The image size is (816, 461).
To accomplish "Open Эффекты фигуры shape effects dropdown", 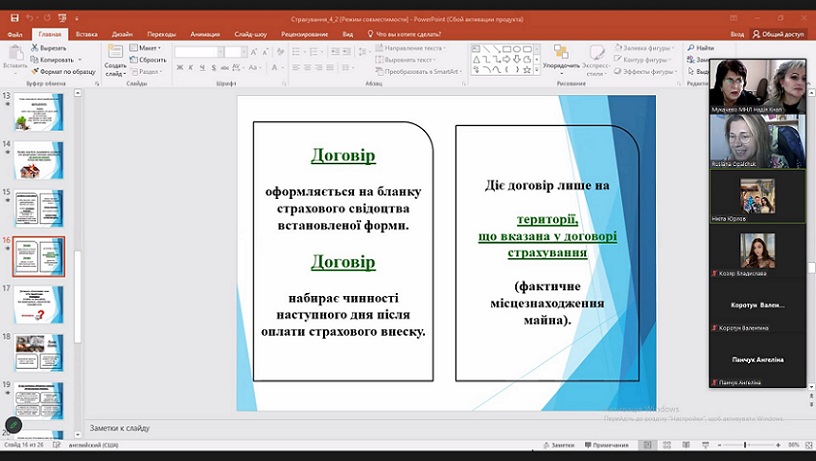I will pos(646,72).
